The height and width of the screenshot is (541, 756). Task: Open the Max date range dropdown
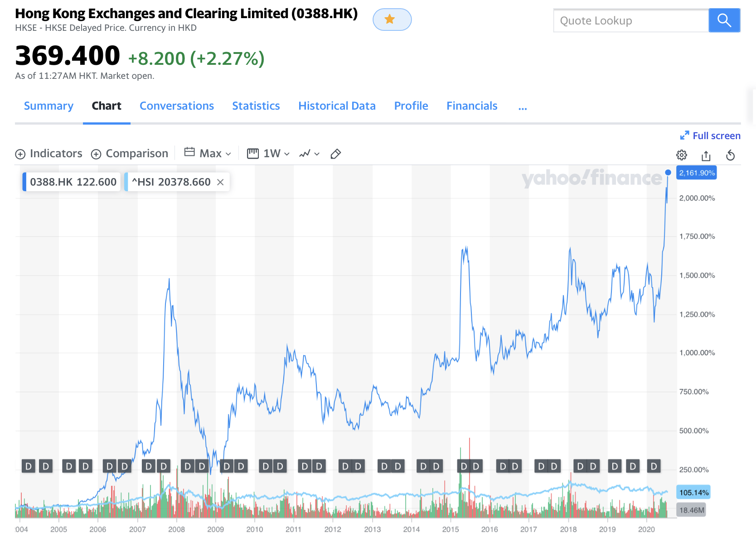[x=208, y=154]
